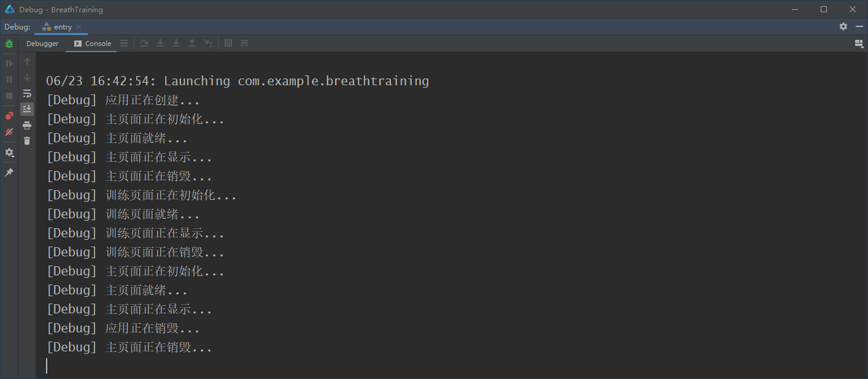Switch to the Debugger tab
868x379 pixels.
click(x=42, y=44)
